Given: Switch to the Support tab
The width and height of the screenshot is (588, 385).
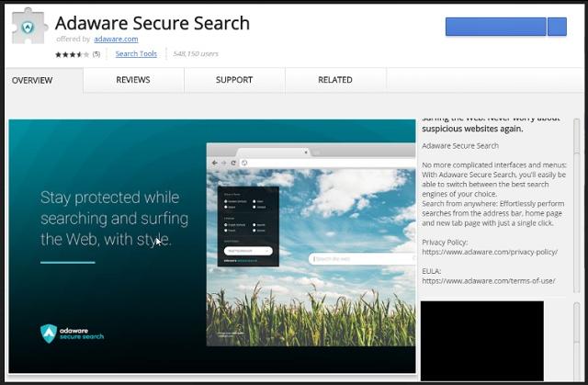Looking at the screenshot, I should (x=234, y=80).
